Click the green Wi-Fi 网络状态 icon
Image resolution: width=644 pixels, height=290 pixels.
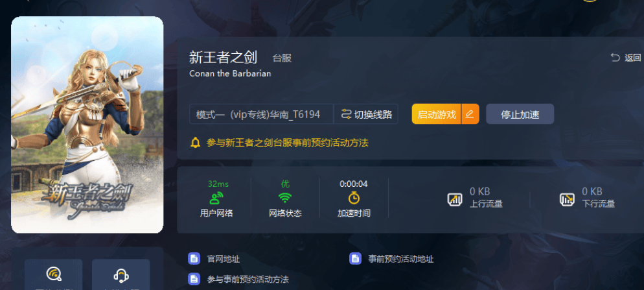click(x=285, y=198)
